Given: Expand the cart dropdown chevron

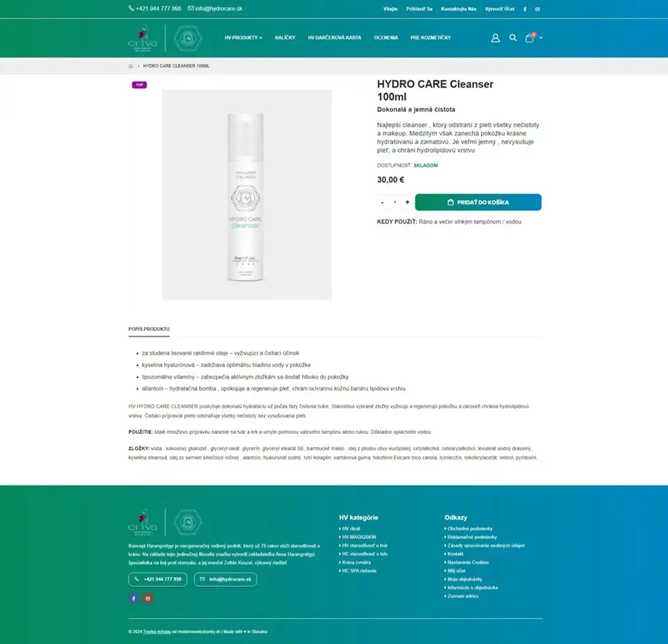Looking at the screenshot, I should pos(541,38).
